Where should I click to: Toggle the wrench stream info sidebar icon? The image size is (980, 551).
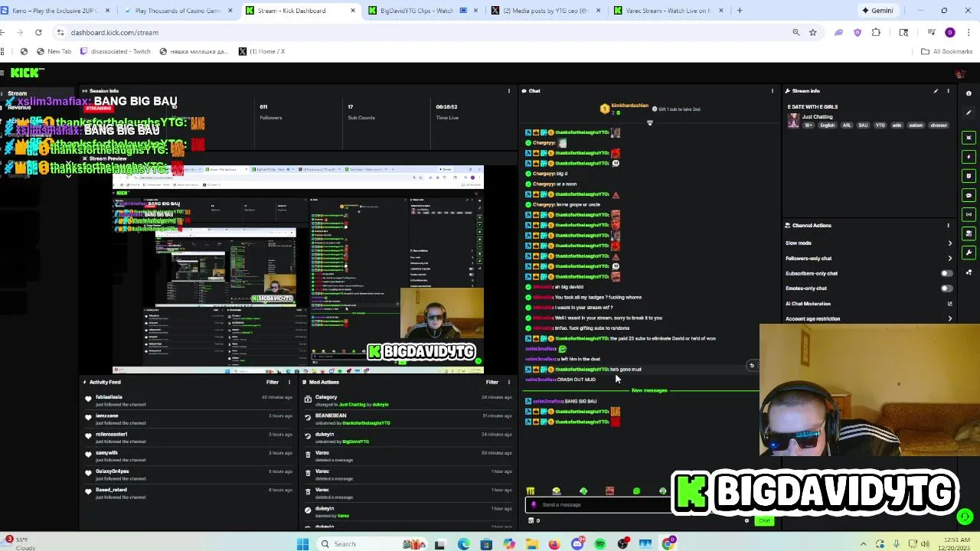(x=969, y=253)
